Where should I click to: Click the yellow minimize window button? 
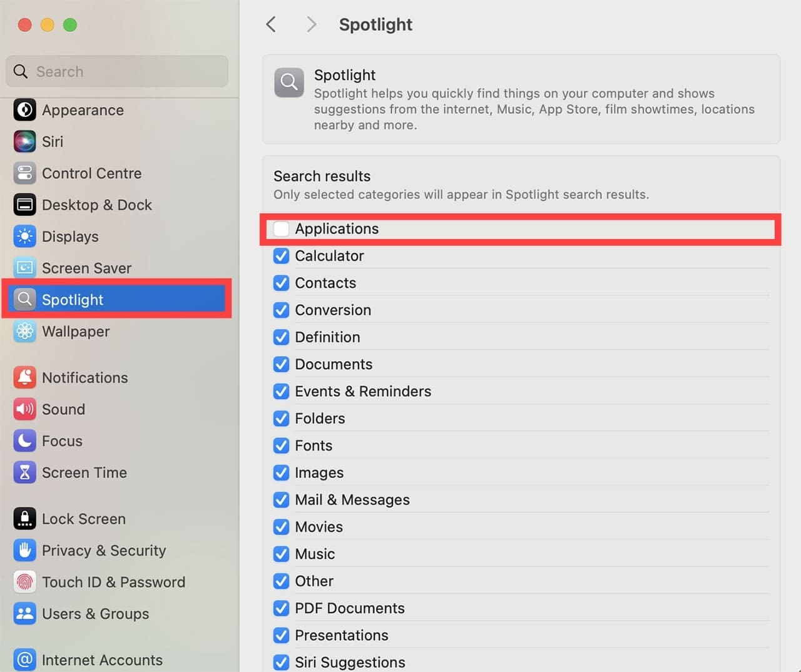coord(48,25)
